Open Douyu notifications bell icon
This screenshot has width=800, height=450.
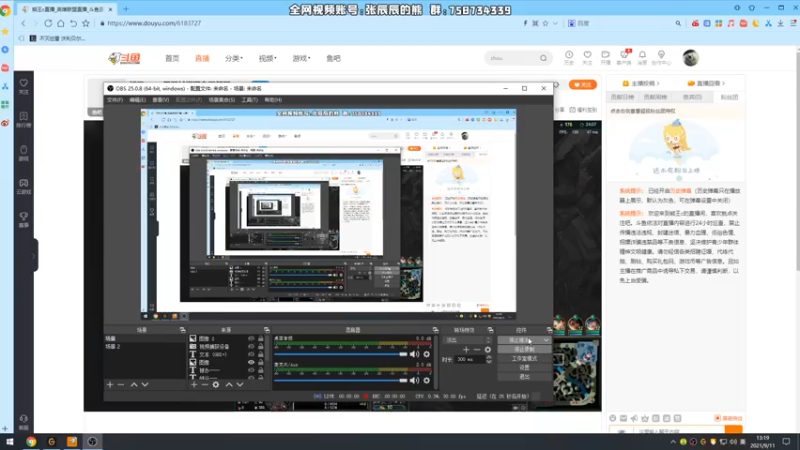coord(642,55)
